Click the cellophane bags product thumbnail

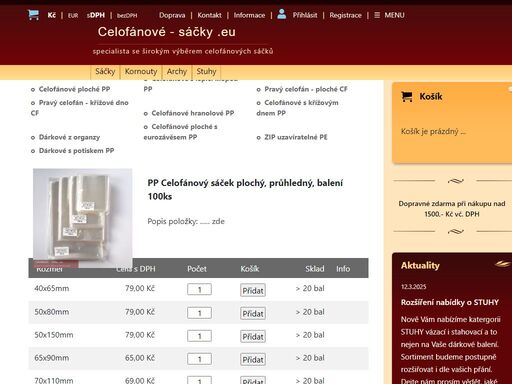(83, 218)
